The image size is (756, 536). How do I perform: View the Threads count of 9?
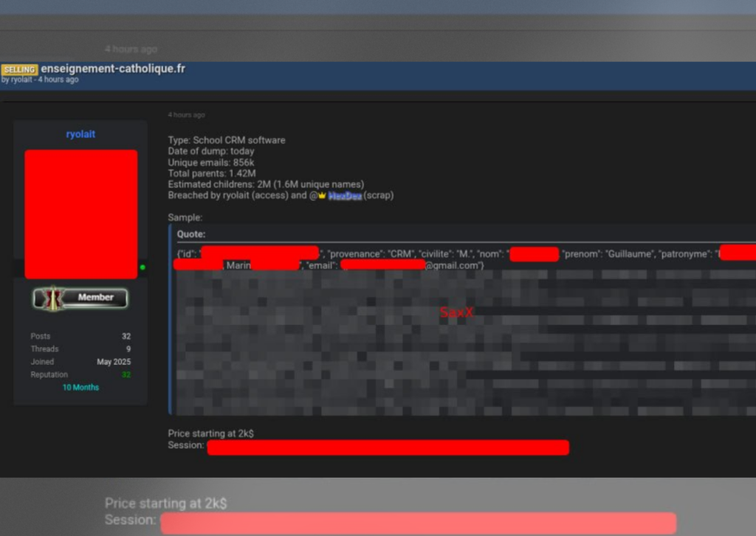pyautogui.click(x=128, y=348)
